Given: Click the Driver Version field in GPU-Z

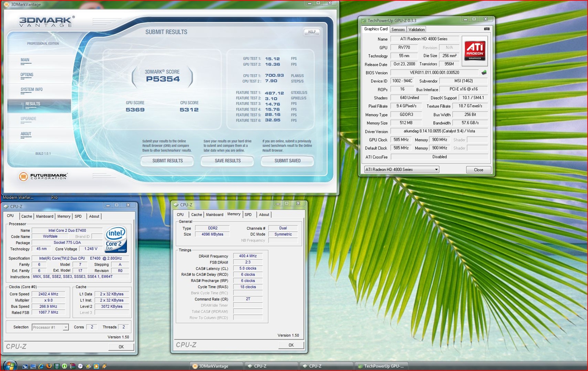Looking at the screenshot, I should 439,131.
